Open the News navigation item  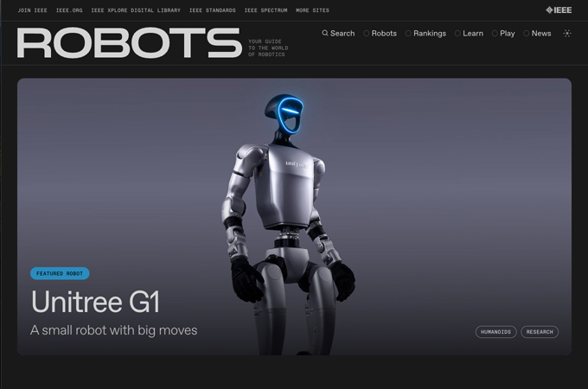(537, 34)
